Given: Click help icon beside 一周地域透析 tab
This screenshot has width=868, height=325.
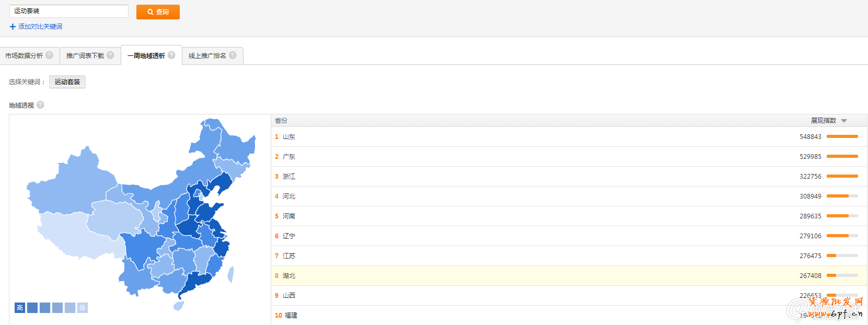Looking at the screenshot, I should pyautogui.click(x=171, y=55).
